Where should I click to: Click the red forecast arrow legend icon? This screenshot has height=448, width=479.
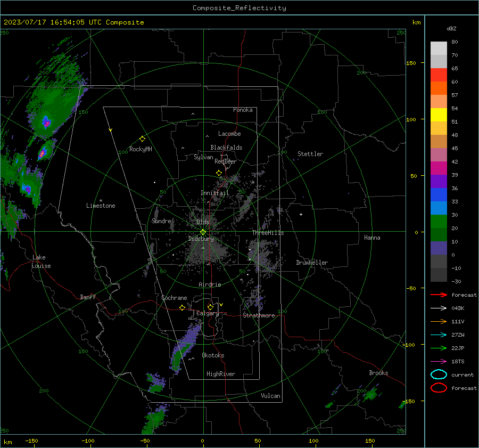point(439,295)
